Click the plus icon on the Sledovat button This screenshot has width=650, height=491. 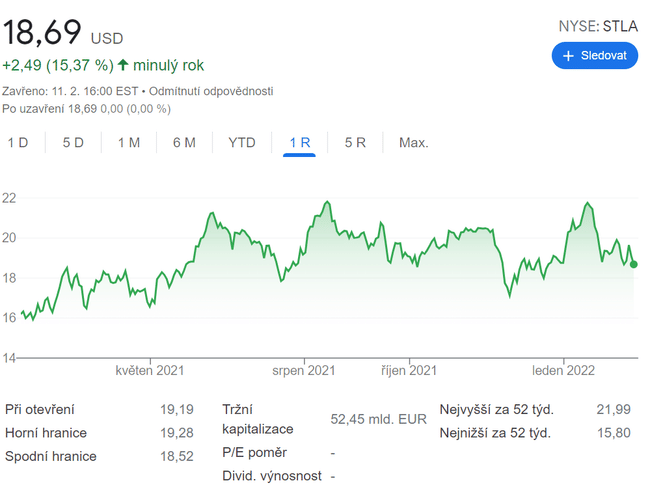point(568,56)
